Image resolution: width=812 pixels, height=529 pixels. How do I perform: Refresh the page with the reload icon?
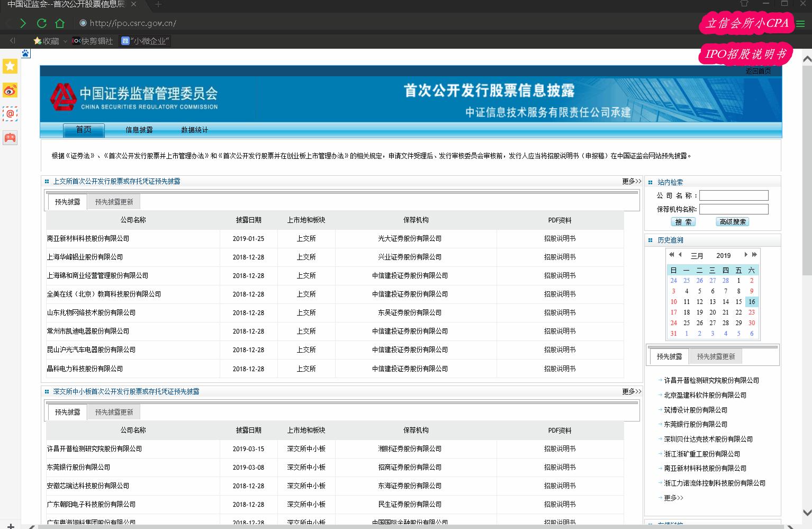(x=41, y=23)
